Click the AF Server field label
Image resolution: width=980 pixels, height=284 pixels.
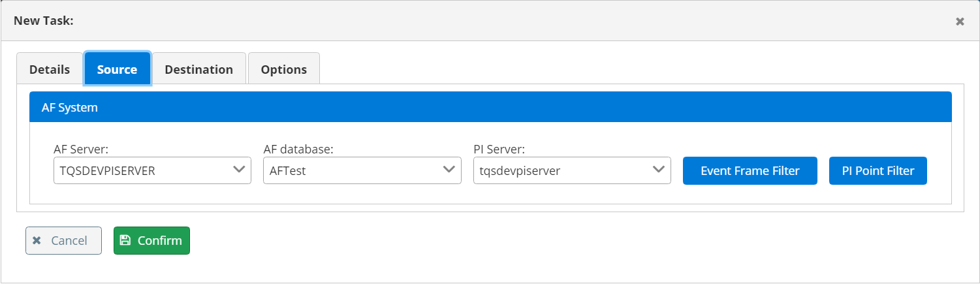80,150
